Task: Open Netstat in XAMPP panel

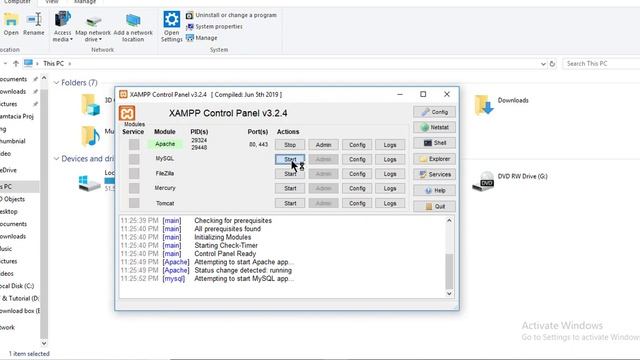Action: coord(434,127)
